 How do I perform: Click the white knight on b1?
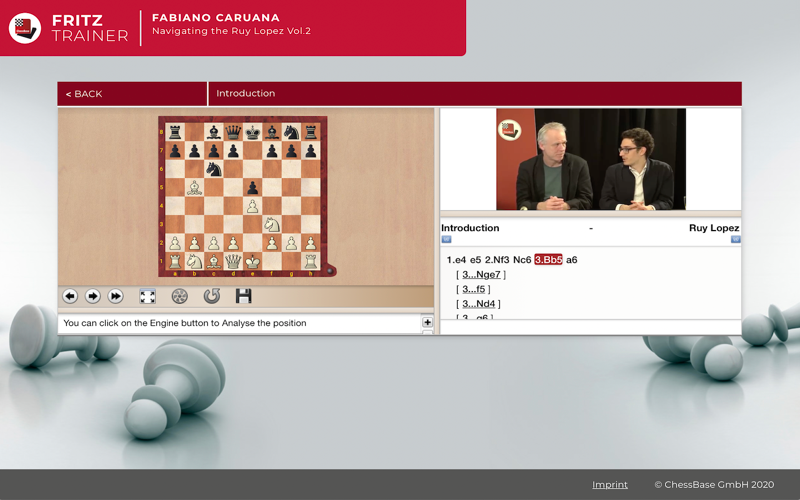point(194,262)
